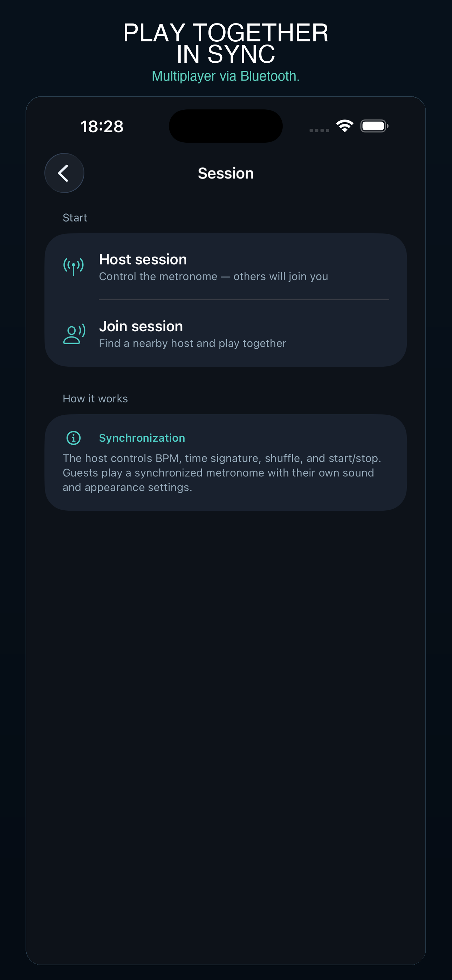Tap the cellular signal dots
Image resolution: width=452 pixels, height=980 pixels.
pos(319,130)
